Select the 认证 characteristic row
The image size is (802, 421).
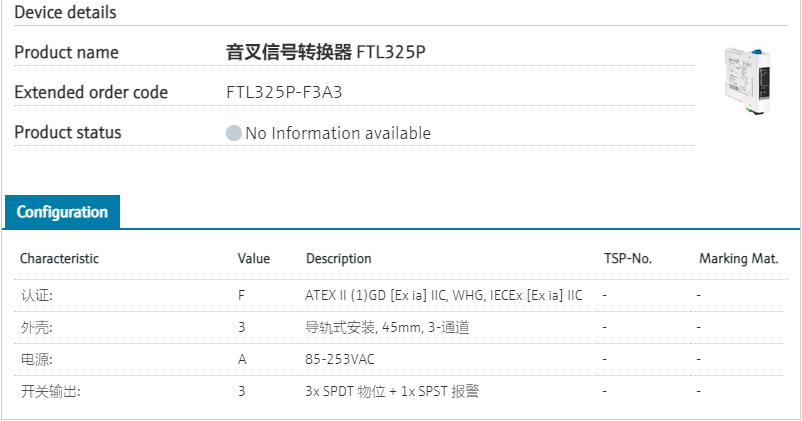[36, 295]
